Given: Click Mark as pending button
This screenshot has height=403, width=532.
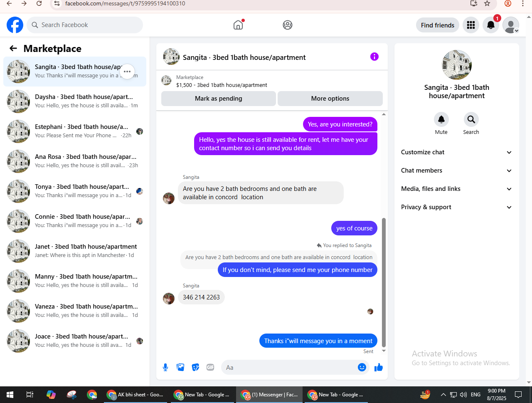Looking at the screenshot, I should tap(219, 99).
